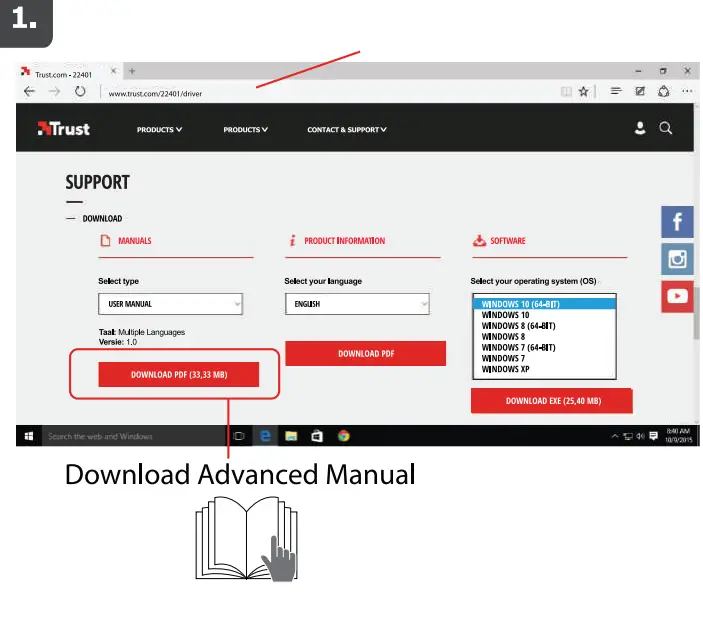Open the ENGLISH language dropdown
The height and width of the screenshot is (643, 703).
coord(357,304)
